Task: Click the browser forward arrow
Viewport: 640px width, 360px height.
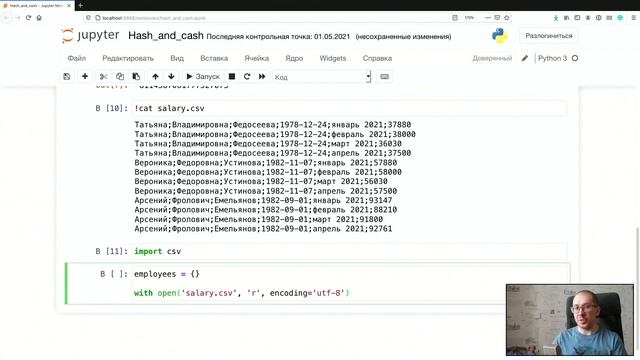Action: tap(18, 18)
